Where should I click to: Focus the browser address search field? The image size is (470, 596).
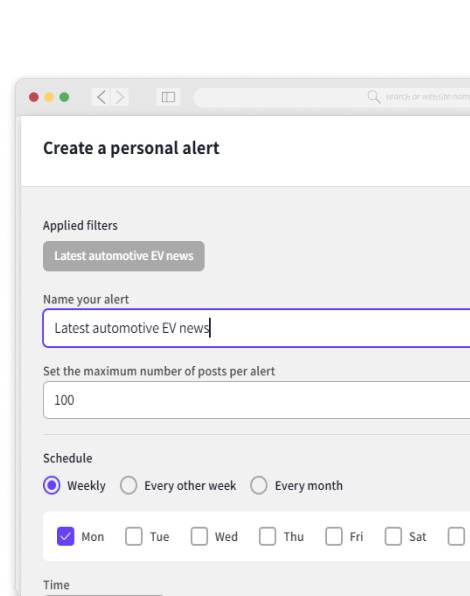click(x=332, y=97)
